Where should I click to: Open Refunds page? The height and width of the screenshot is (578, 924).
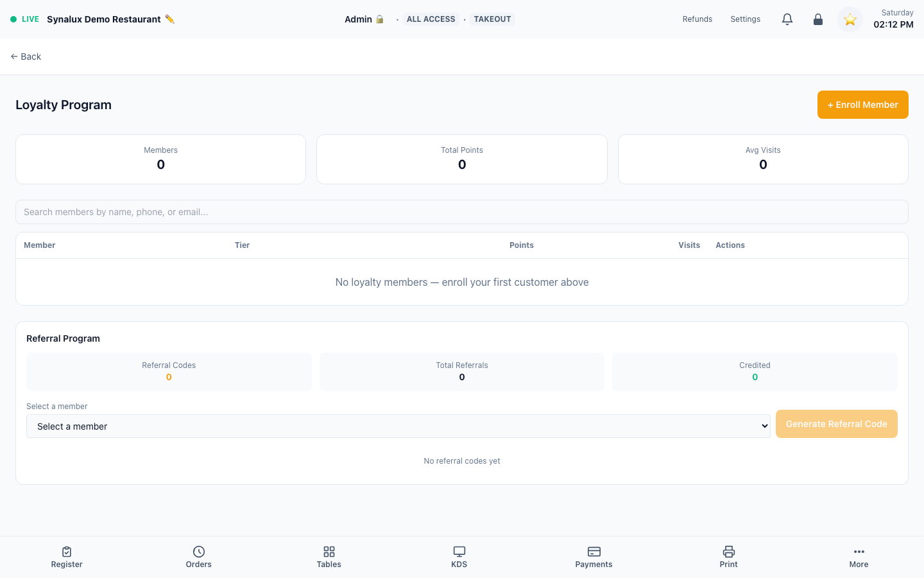point(697,19)
